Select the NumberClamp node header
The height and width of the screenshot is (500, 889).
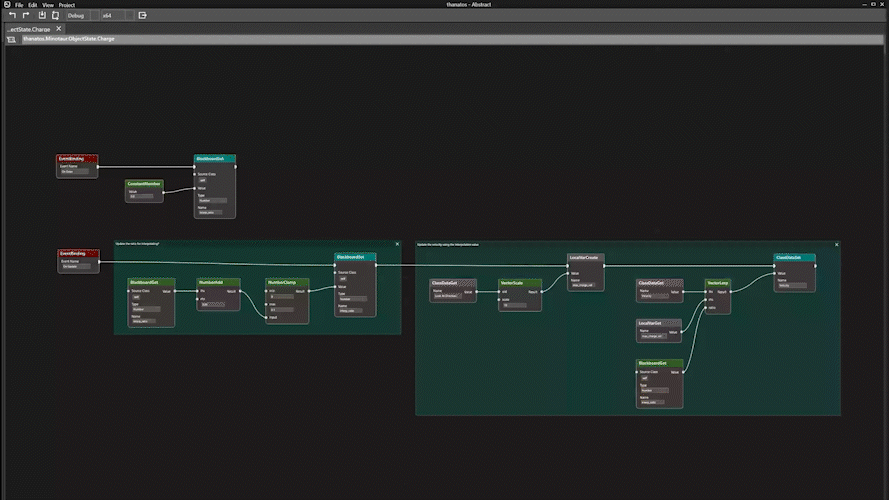(287, 282)
